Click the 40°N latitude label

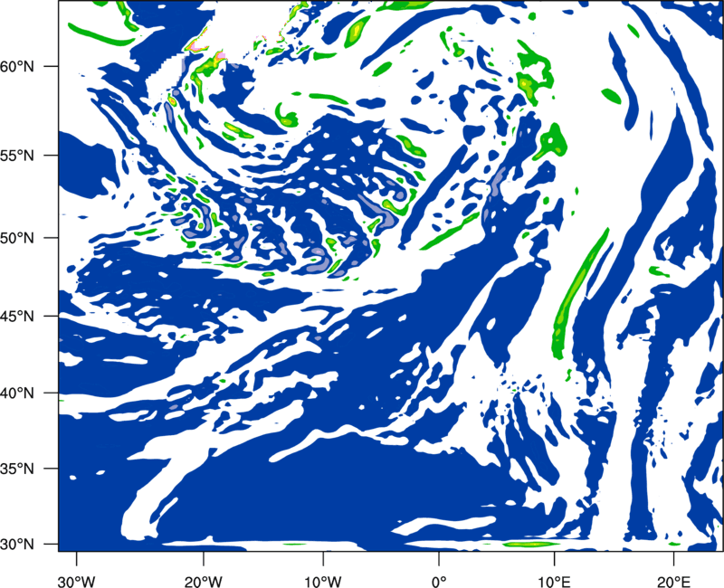17,394
